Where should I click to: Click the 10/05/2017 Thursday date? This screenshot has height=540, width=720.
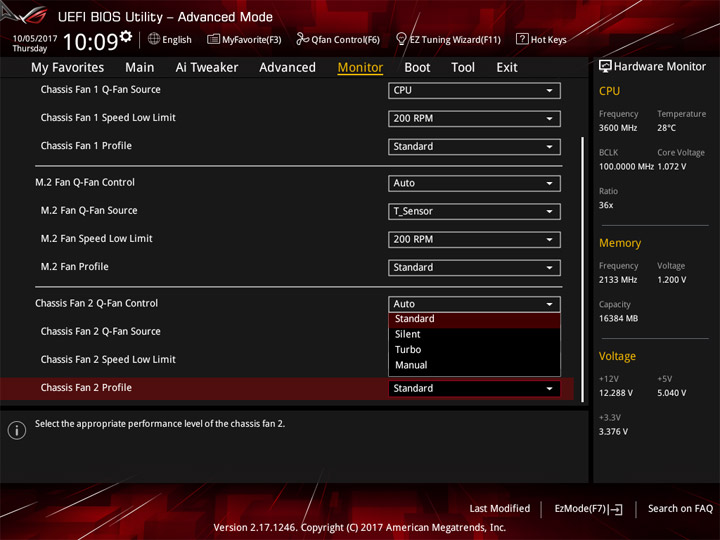pos(35,44)
